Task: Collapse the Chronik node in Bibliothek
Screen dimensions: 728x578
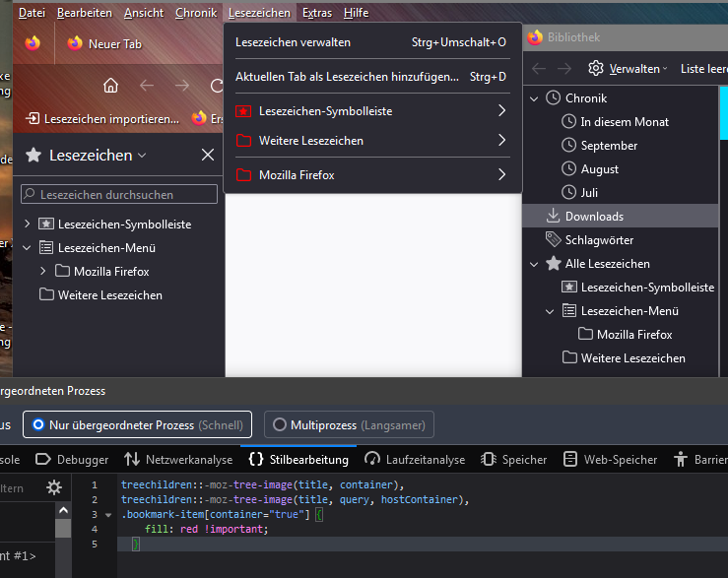Action: pos(534,98)
